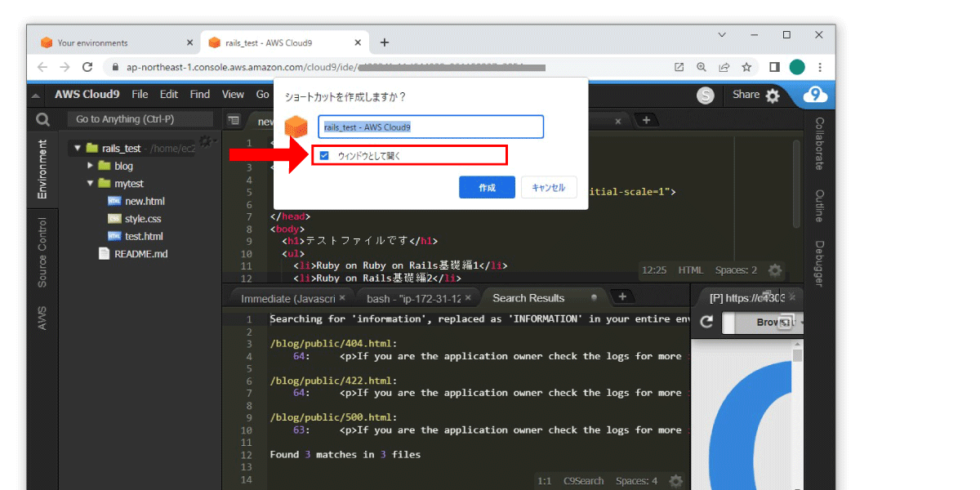This screenshot has height=490, width=980.
Task: Open the environment tree settings gear
Action: [206, 142]
